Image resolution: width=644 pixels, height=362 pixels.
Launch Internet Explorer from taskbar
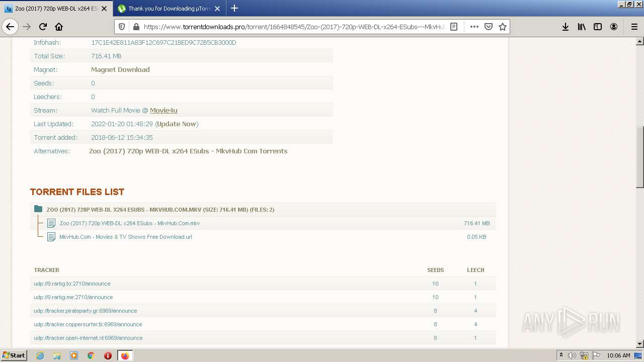pos(40,355)
